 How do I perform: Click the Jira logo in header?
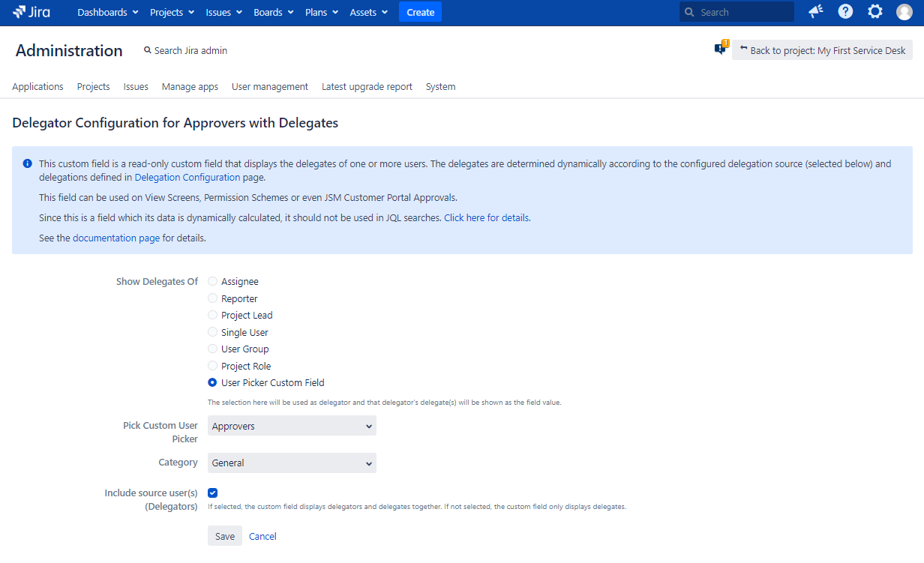[x=31, y=12]
